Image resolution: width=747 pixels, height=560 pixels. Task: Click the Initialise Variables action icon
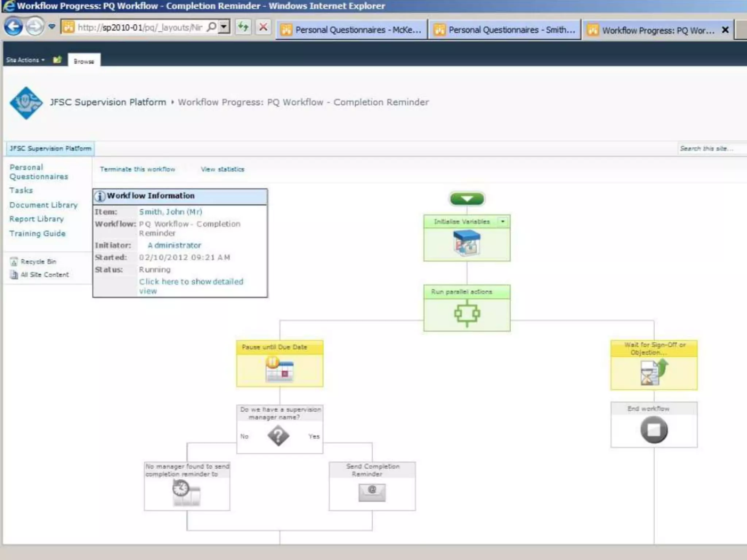[x=467, y=243]
